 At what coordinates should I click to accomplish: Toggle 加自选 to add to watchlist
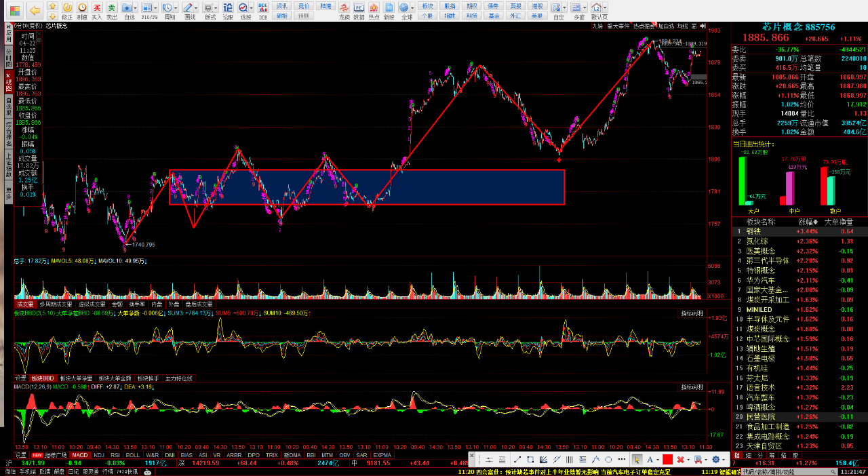point(666,26)
